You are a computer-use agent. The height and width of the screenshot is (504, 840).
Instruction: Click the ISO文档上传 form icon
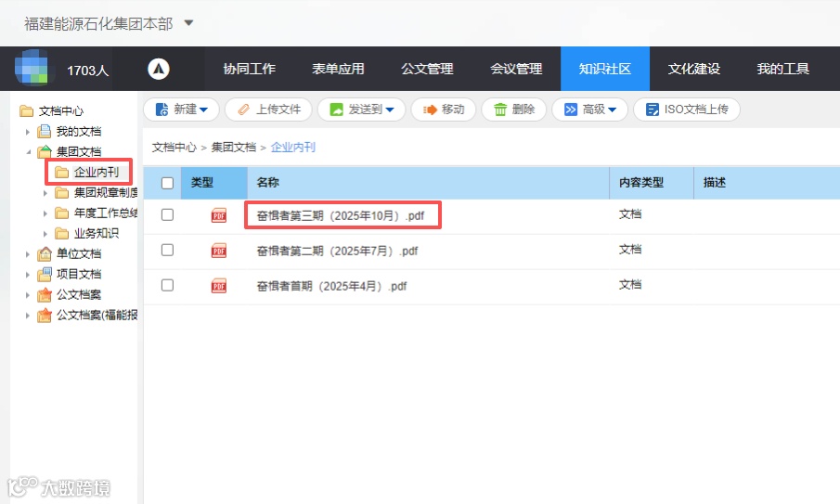[x=653, y=110]
